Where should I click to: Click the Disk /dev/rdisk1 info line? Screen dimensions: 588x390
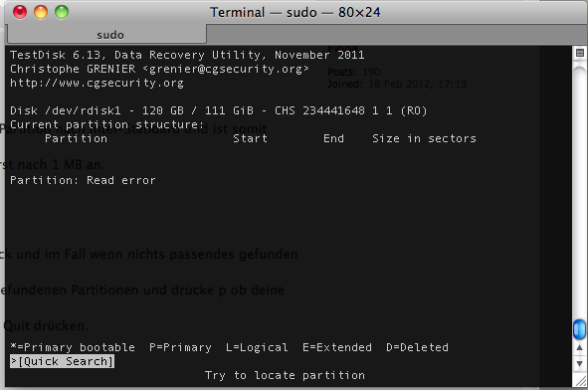coord(219,110)
